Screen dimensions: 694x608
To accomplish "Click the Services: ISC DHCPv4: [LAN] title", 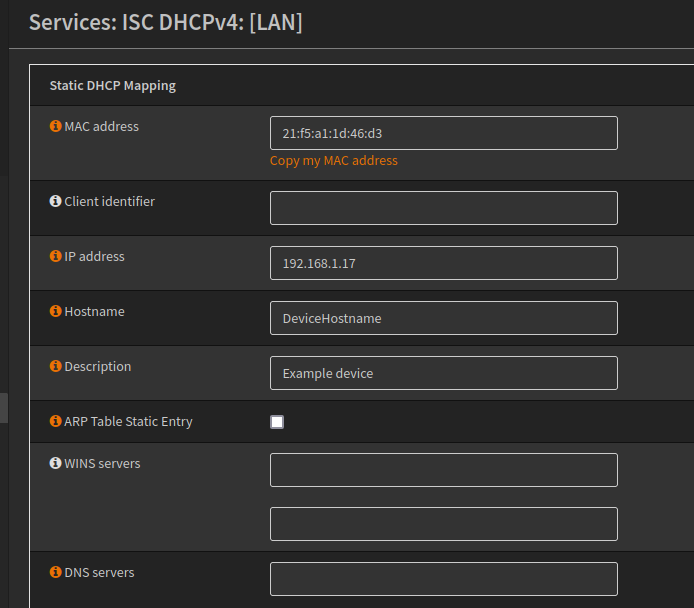I will pyautogui.click(x=166, y=22).
